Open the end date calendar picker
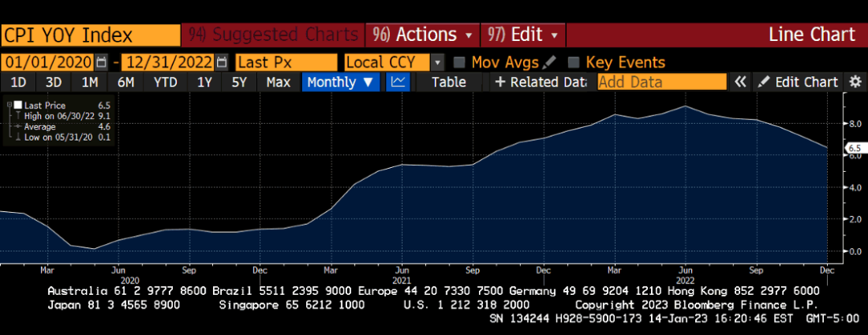The width and height of the screenshot is (868, 335). 222,62
